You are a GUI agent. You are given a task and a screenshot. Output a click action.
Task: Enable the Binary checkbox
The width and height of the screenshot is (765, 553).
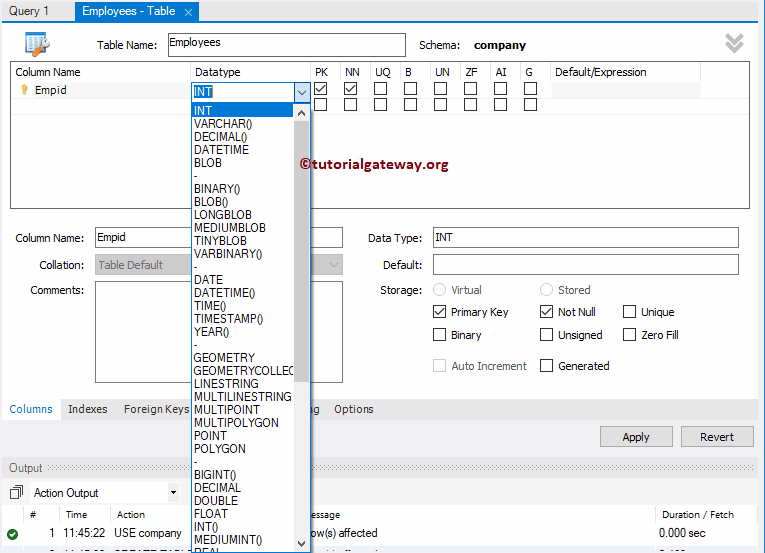pos(440,334)
